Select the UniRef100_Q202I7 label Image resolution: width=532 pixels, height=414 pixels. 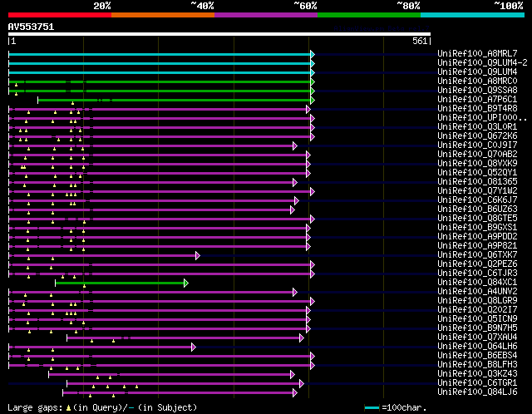point(477,310)
